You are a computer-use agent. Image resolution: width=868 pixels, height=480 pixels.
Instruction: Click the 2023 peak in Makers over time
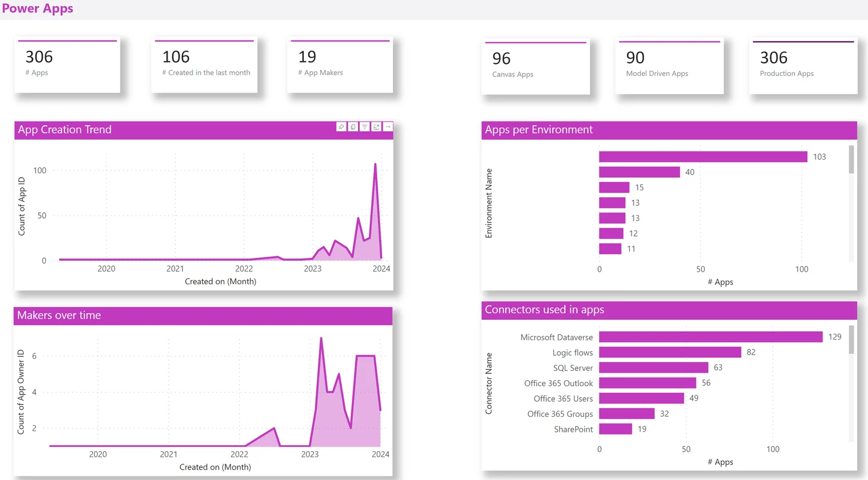[321, 338]
